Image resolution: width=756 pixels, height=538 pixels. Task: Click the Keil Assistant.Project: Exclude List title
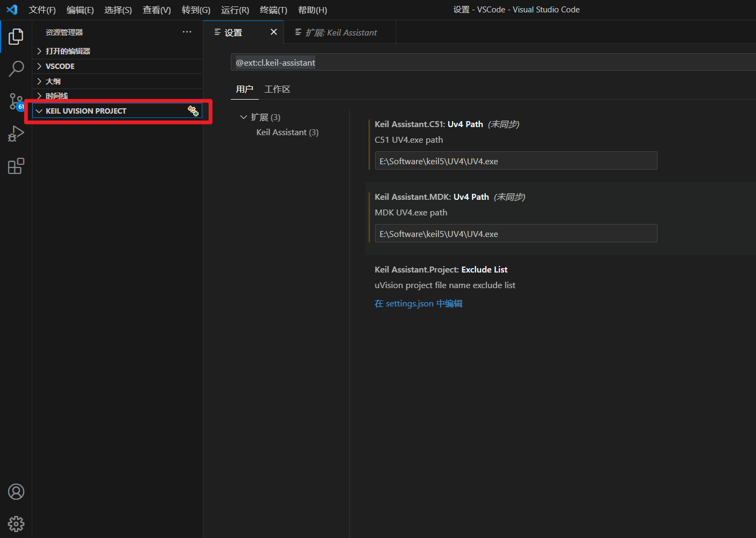(x=441, y=270)
